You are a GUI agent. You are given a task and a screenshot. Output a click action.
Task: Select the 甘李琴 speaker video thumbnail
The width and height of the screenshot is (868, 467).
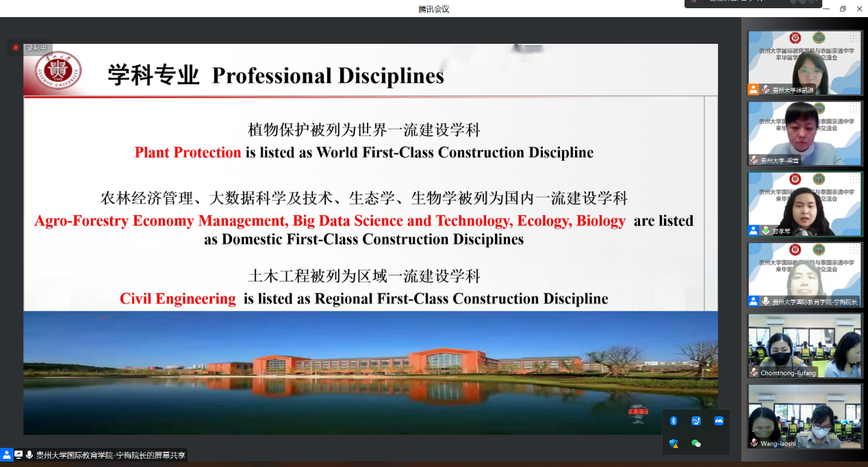click(x=805, y=204)
